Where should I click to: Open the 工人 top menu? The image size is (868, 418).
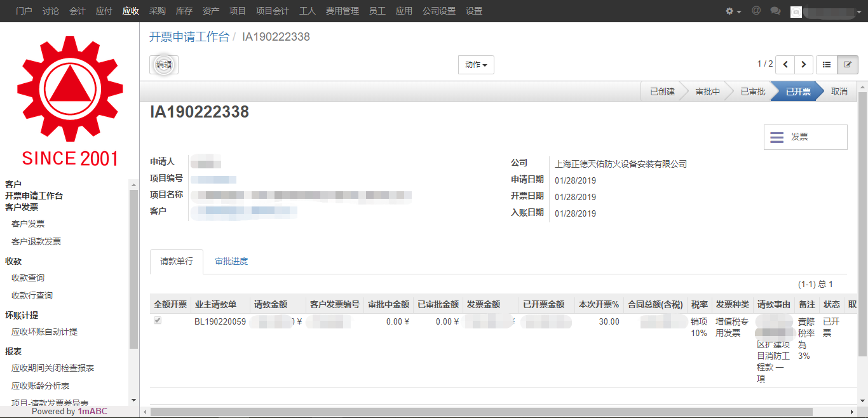point(308,11)
